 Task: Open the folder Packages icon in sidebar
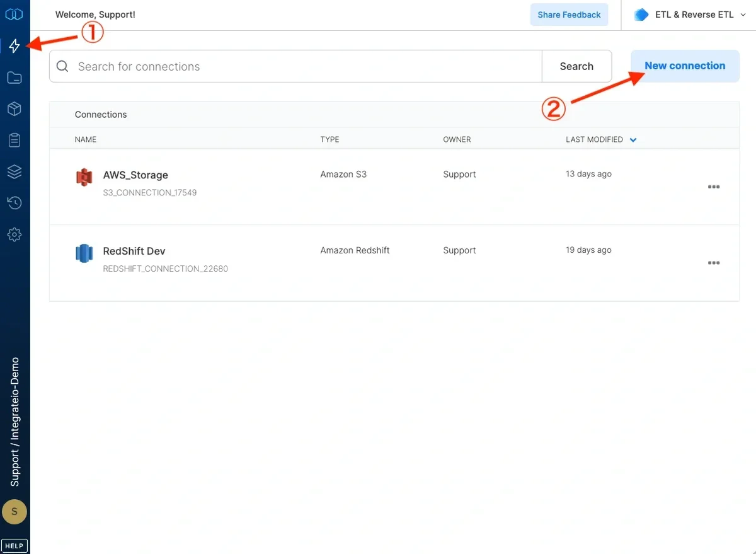(x=14, y=77)
